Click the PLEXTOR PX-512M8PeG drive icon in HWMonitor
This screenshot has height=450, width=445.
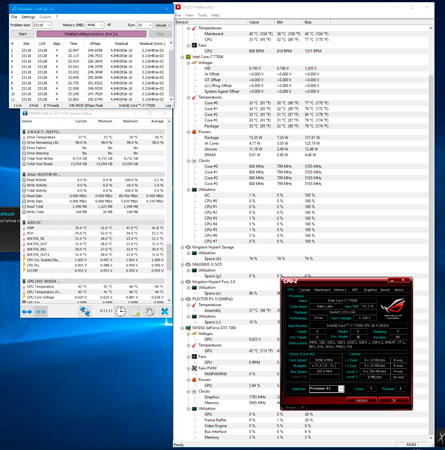pyautogui.click(x=188, y=299)
